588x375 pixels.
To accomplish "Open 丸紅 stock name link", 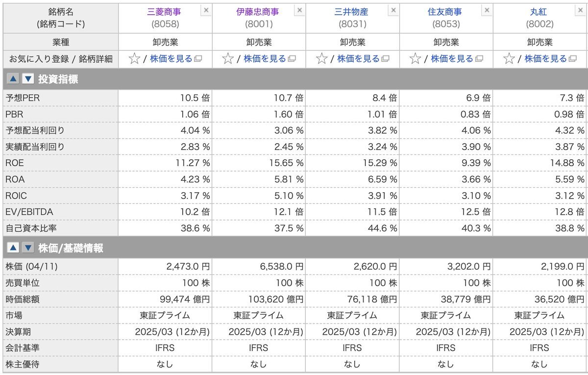I will click(x=539, y=12).
